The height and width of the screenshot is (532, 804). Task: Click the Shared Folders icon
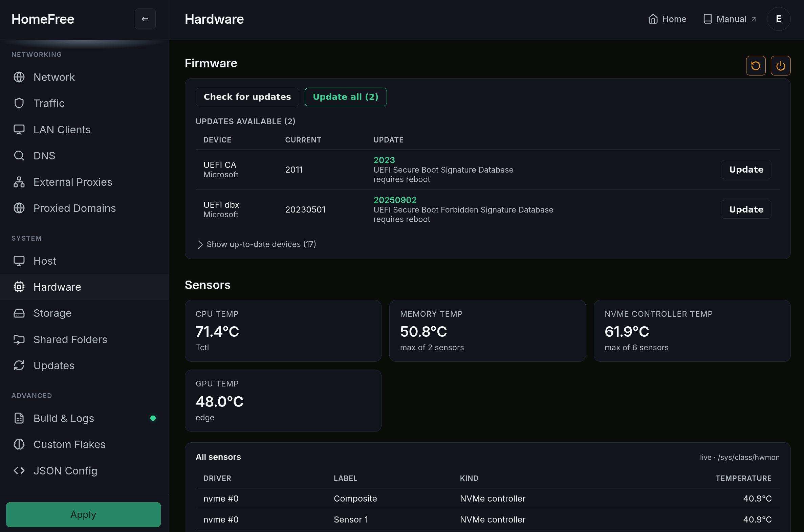pyautogui.click(x=19, y=340)
